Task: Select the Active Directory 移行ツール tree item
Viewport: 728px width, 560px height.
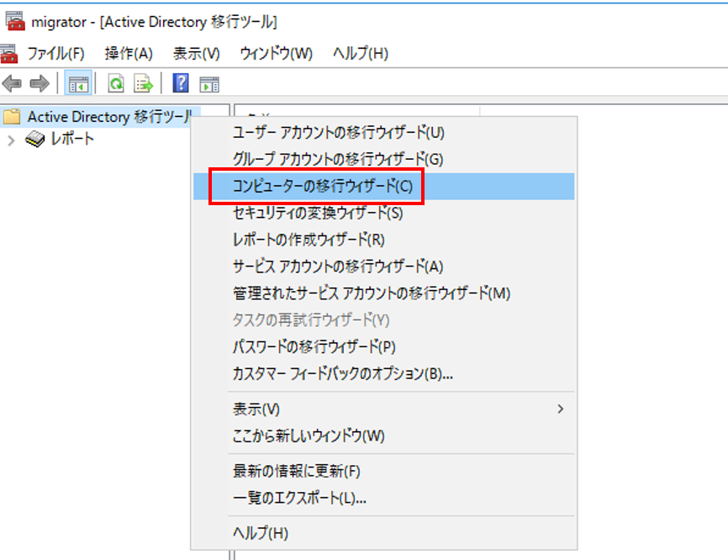Action: coord(110,117)
